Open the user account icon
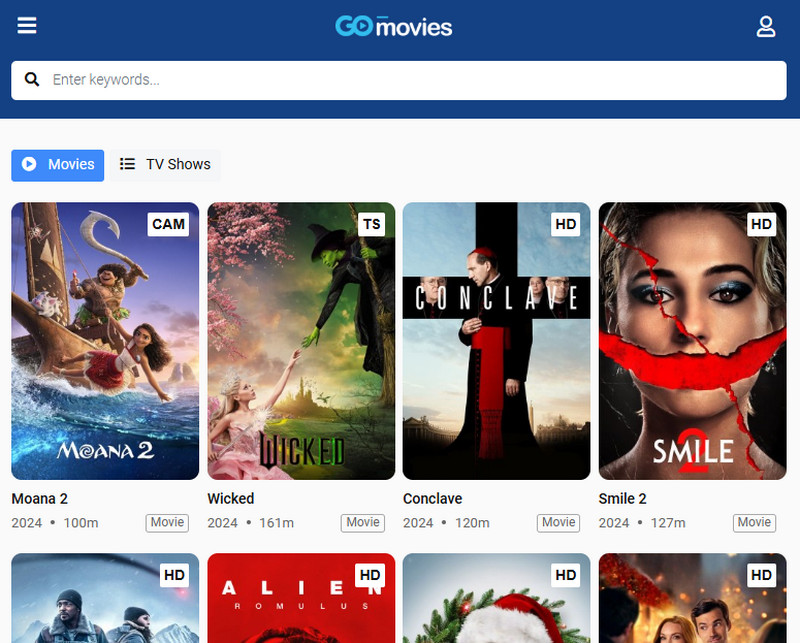This screenshot has height=643, width=800. coord(765,27)
